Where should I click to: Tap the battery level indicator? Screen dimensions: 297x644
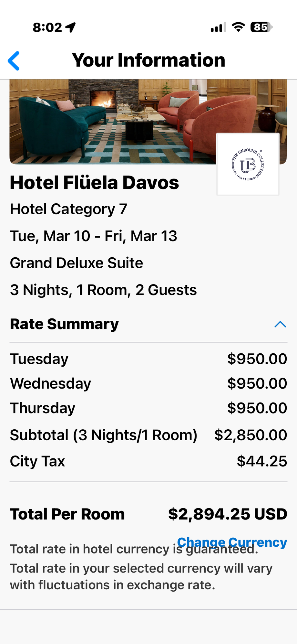click(x=261, y=27)
